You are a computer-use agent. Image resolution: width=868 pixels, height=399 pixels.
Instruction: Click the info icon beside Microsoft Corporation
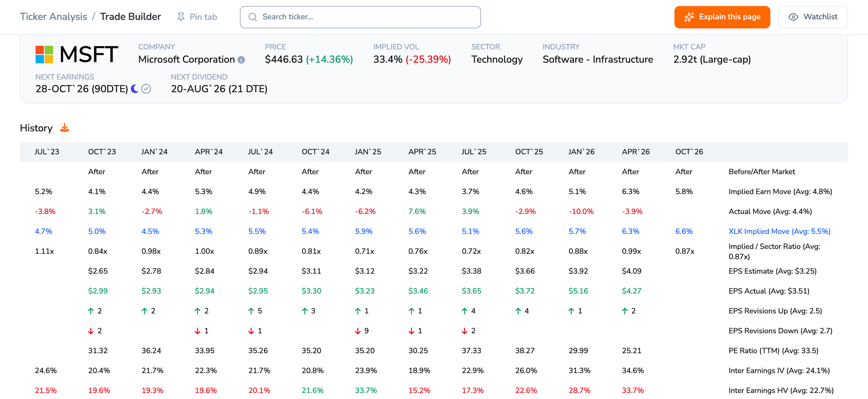pos(241,60)
